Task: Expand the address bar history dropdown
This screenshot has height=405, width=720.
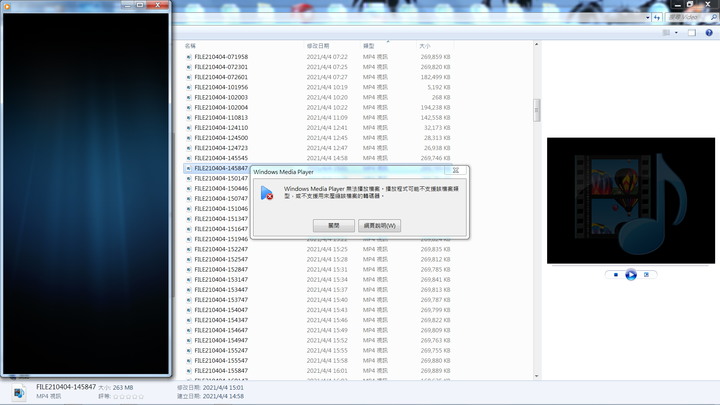Action: pyautogui.click(x=647, y=17)
